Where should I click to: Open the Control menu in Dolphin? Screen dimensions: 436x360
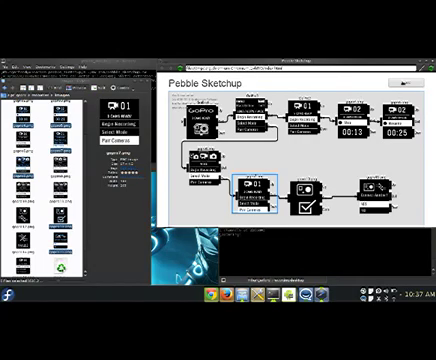coord(120,88)
